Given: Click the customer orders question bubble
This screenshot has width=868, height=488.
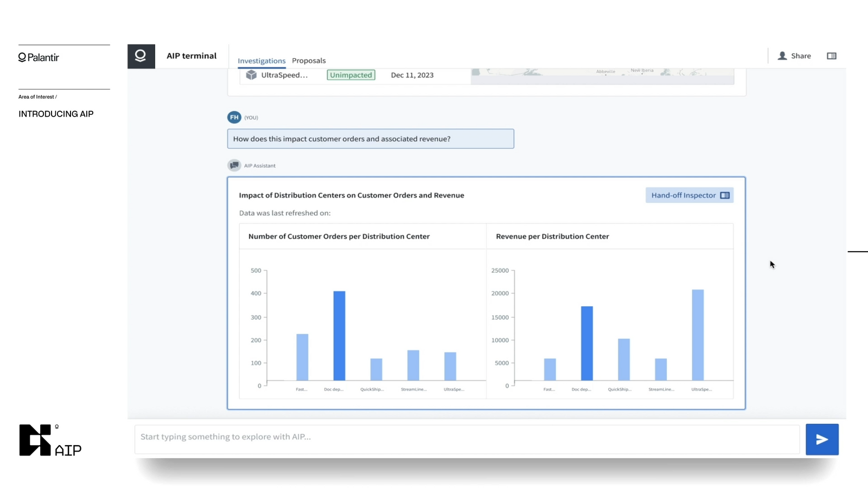Looking at the screenshot, I should [371, 138].
